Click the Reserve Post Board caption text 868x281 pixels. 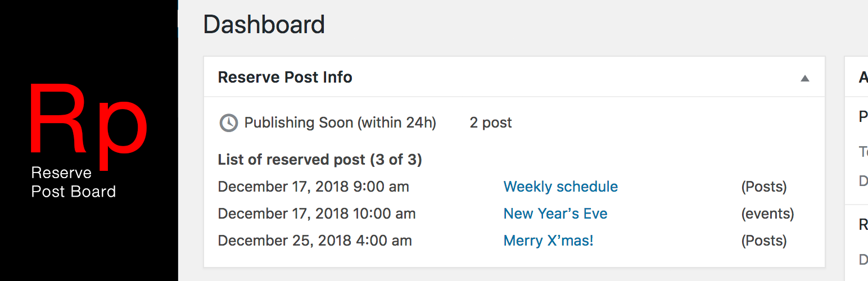(x=73, y=182)
